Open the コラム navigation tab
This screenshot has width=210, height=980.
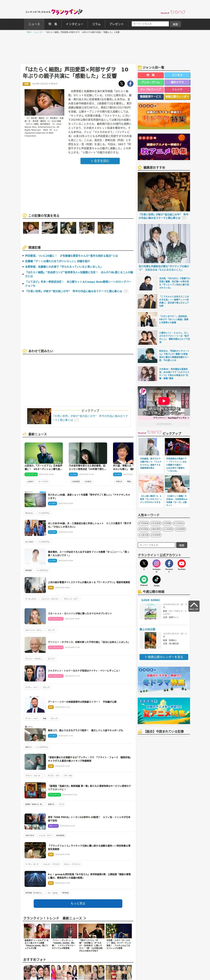pyautogui.click(x=96, y=24)
